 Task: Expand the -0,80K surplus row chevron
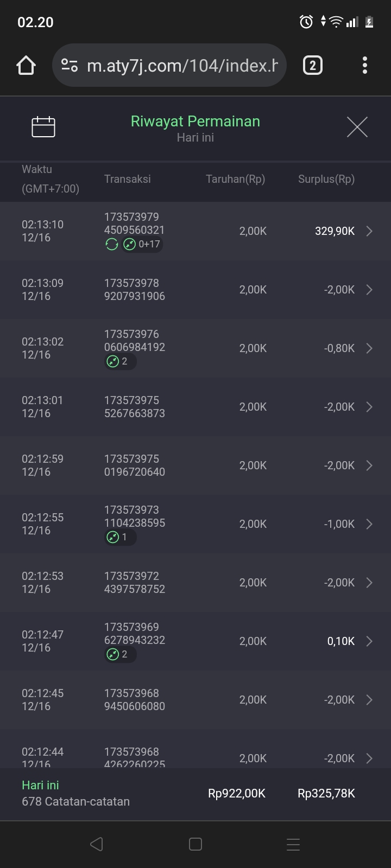click(369, 348)
